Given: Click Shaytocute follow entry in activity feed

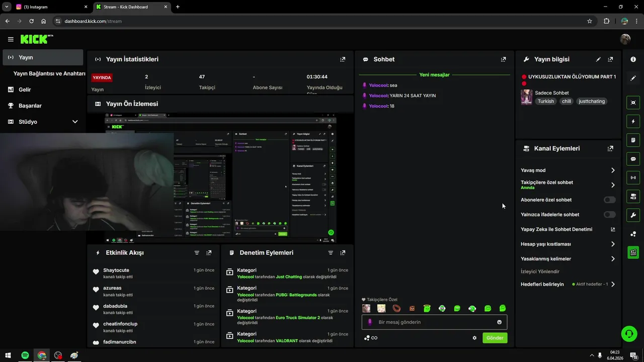Looking at the screenshot, I should (x=153, y=274).
